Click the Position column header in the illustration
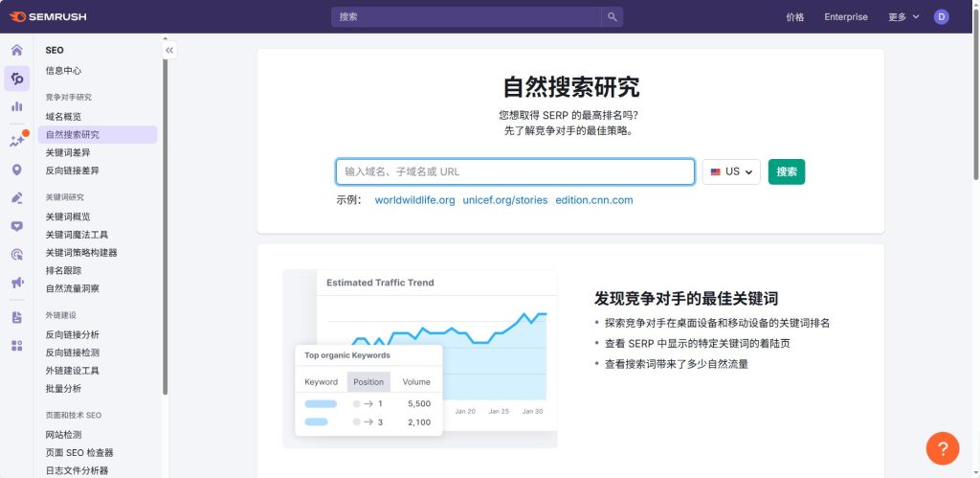980x478 pixels. 368,381
